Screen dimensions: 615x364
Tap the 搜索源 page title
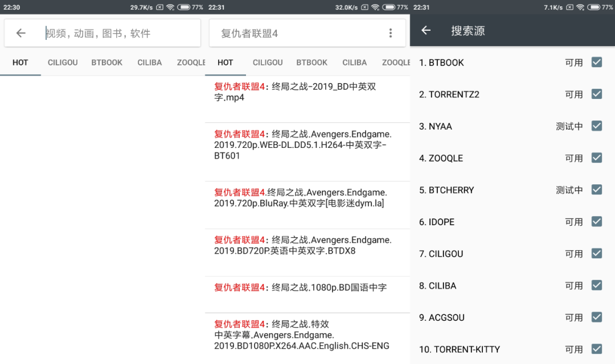pos(468,31)
